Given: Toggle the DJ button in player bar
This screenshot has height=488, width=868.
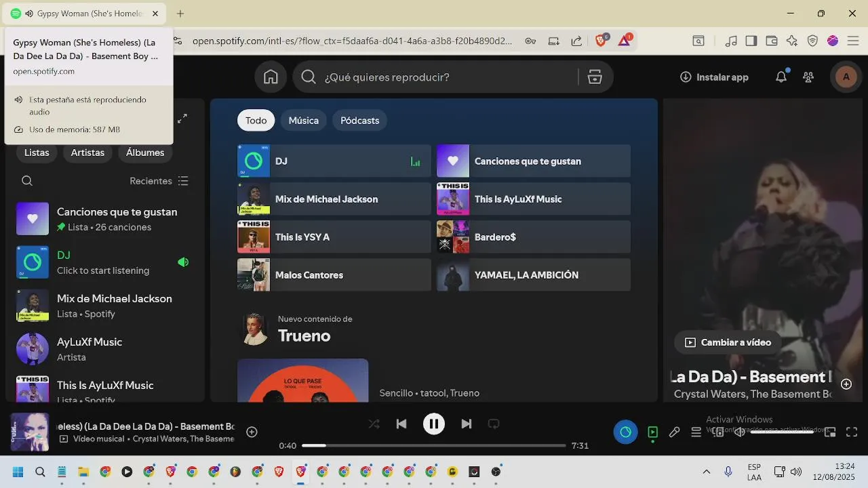Looking at the screenshot, I should 625,432.
